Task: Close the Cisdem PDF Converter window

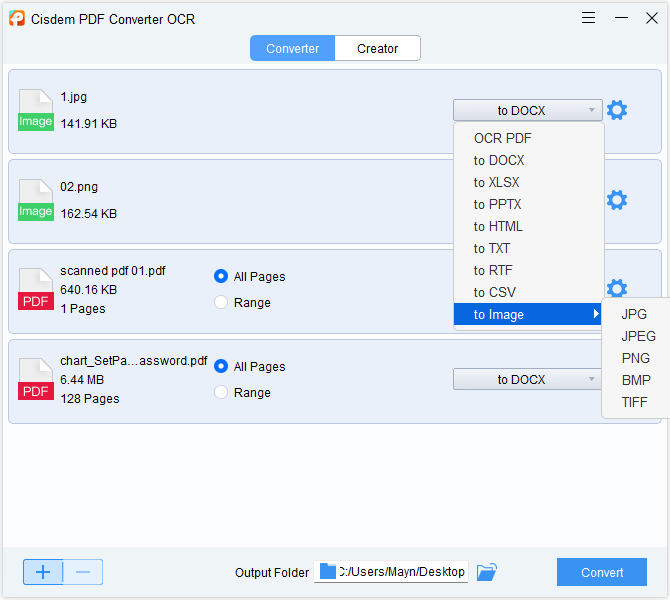Action: [652, 18]
